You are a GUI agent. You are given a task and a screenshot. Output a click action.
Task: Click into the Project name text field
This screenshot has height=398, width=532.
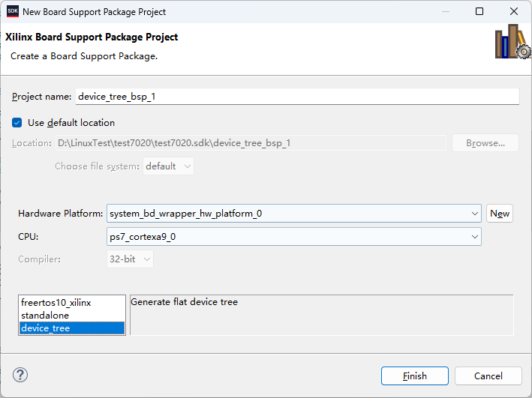(x=296, y=97)
